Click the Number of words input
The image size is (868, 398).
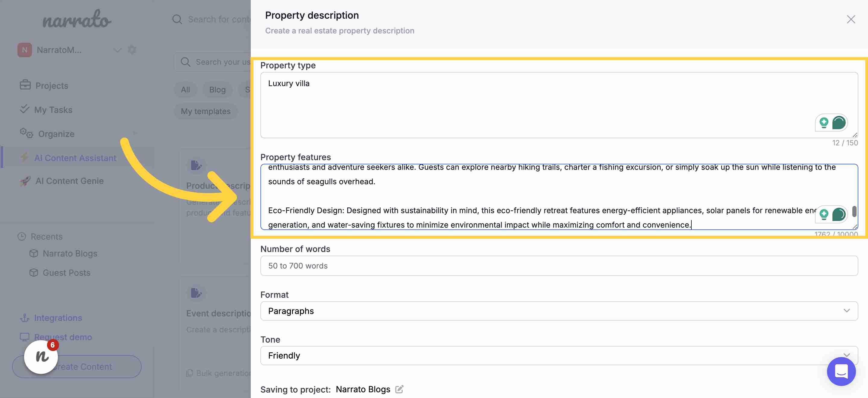[559, 266]
